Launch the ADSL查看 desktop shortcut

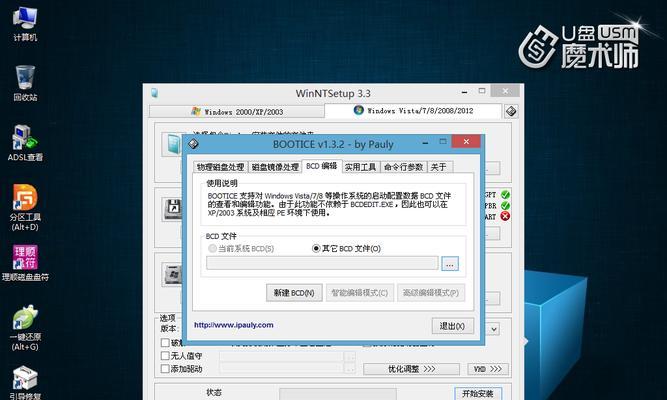[25, 143]
